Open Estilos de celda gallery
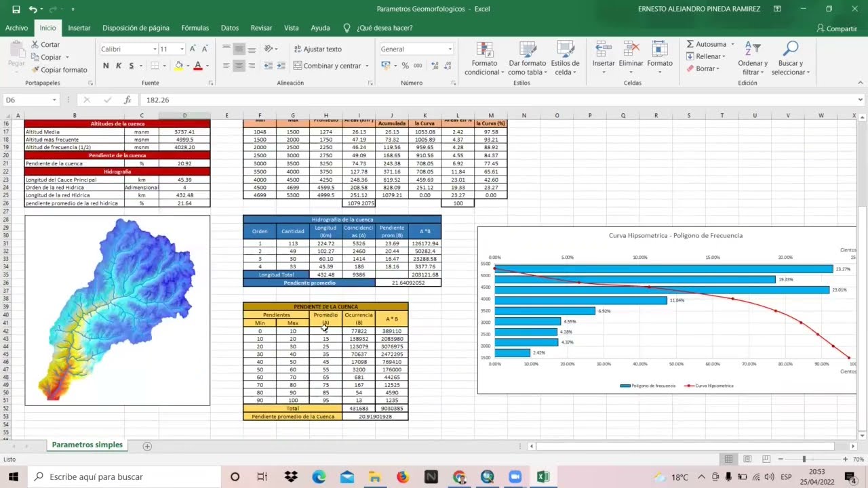This screenshot has height=488, width=868. [x=565, y=58]
